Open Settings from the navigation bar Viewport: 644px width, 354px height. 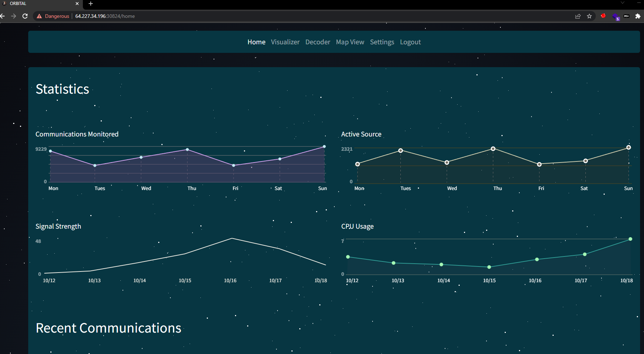(x=382, y=42)
